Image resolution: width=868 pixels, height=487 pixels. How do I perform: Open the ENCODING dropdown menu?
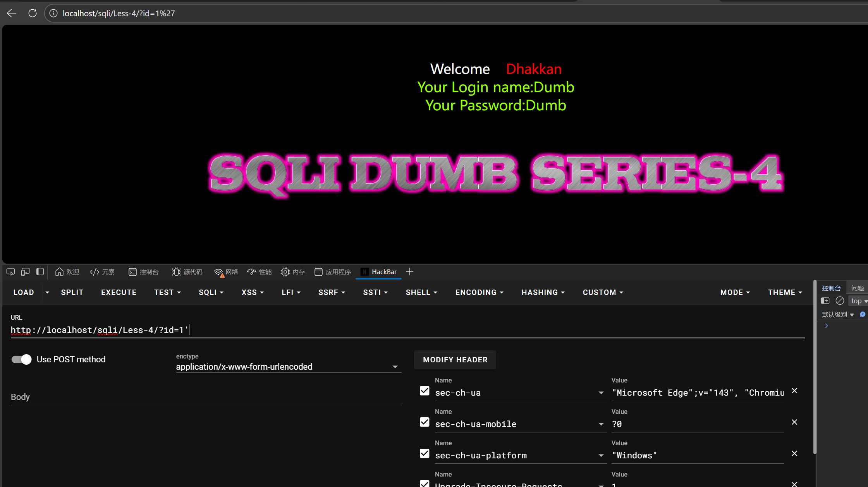(479, 292)
